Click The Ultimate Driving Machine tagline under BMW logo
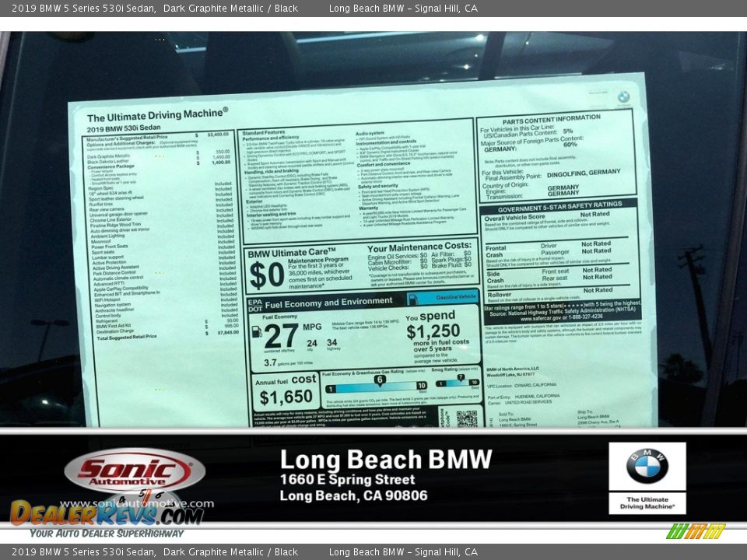The height and width of the screenshot is (560, 747). [x=647, y=503]
